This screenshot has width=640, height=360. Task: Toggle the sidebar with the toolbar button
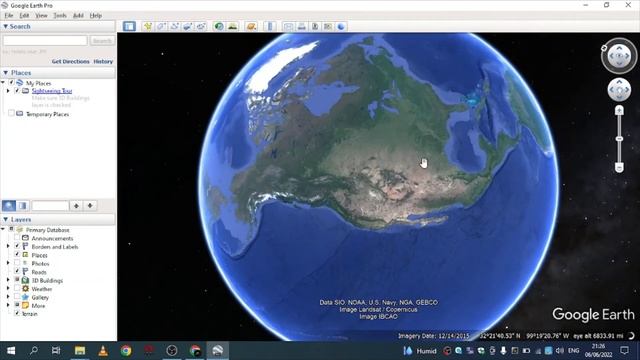click(x=129, y=27)
